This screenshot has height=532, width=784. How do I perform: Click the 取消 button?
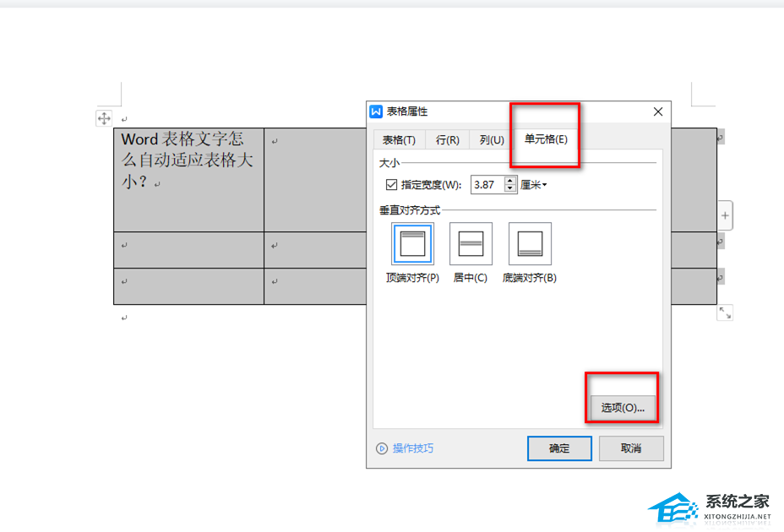coord(631,448)
